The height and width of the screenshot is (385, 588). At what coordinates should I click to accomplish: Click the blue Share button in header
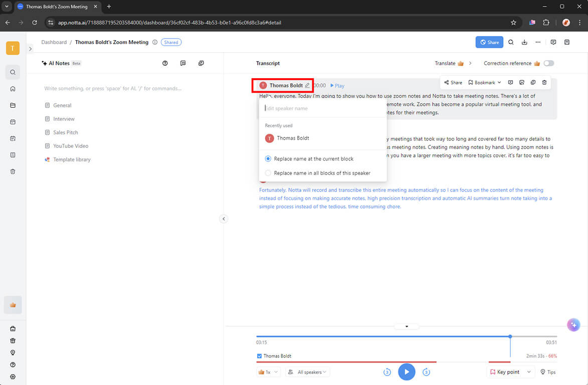pos(489,43)
